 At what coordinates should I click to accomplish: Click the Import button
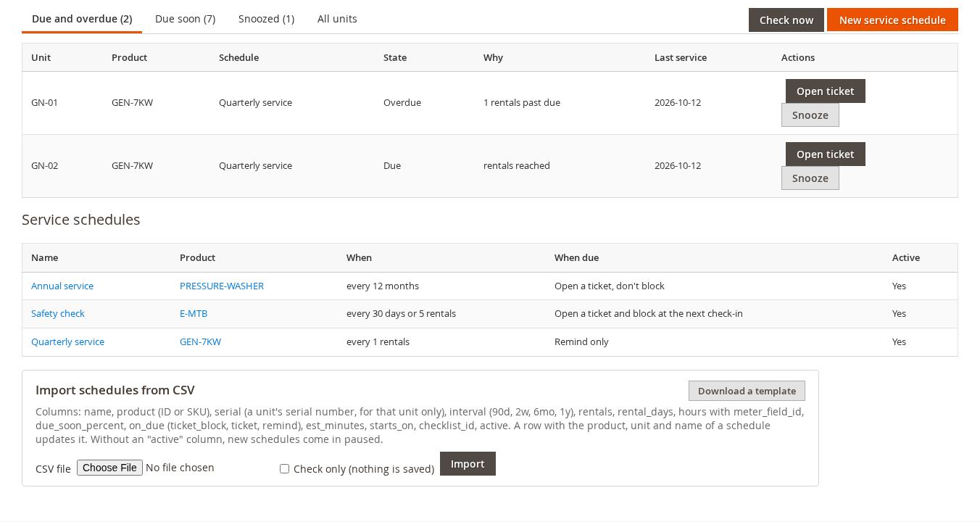point(468,464)
